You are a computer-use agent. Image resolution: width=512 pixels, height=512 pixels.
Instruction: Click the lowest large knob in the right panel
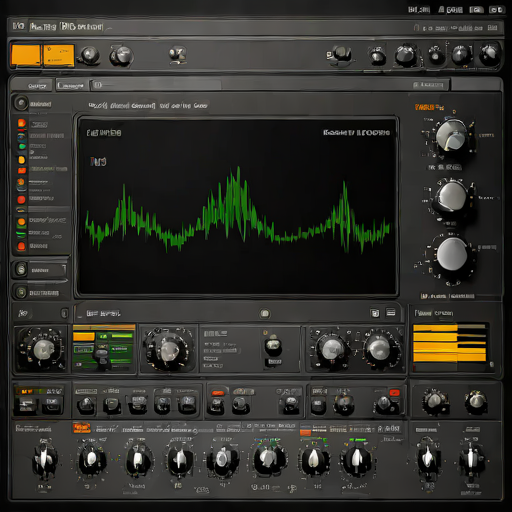(452, 254)
